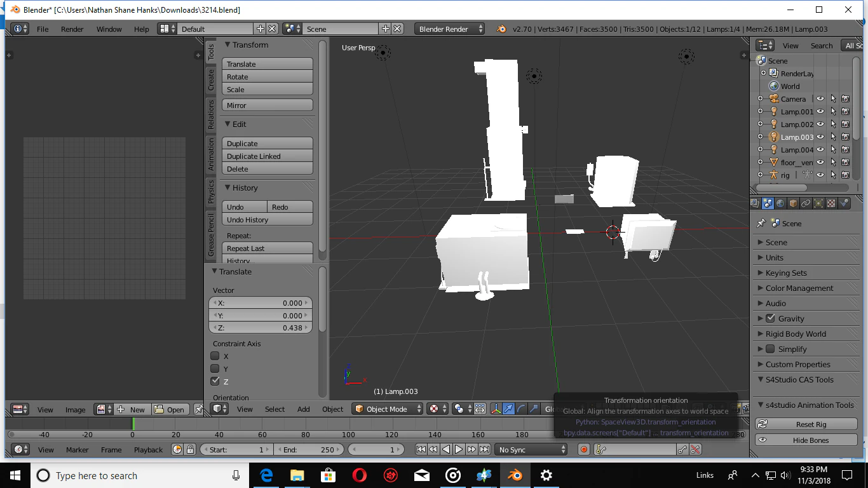868x488 pixels.
Task: Toggle rig visibility eye icon
Action: pyautogui.click(x=820, y=175)
